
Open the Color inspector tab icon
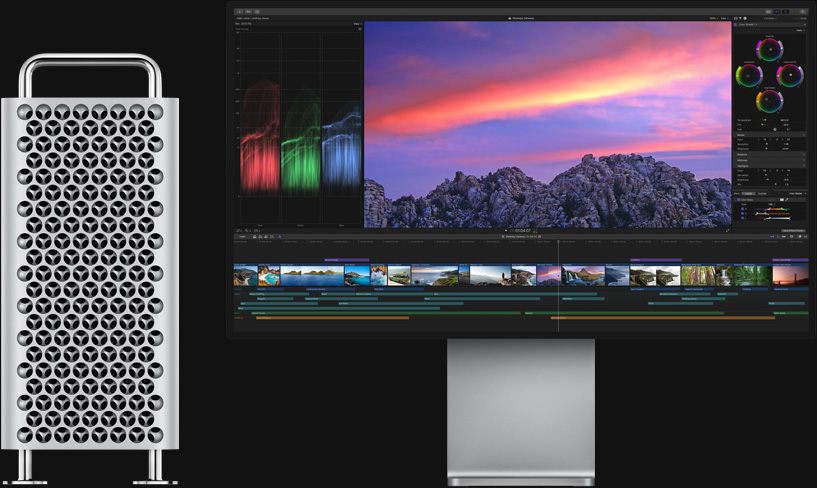tap(740, 18)
